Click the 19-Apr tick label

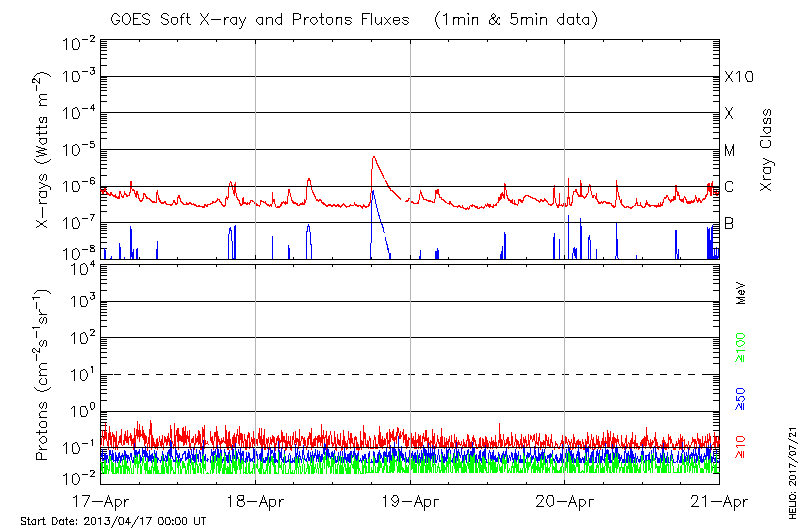(x=410, y=500)
